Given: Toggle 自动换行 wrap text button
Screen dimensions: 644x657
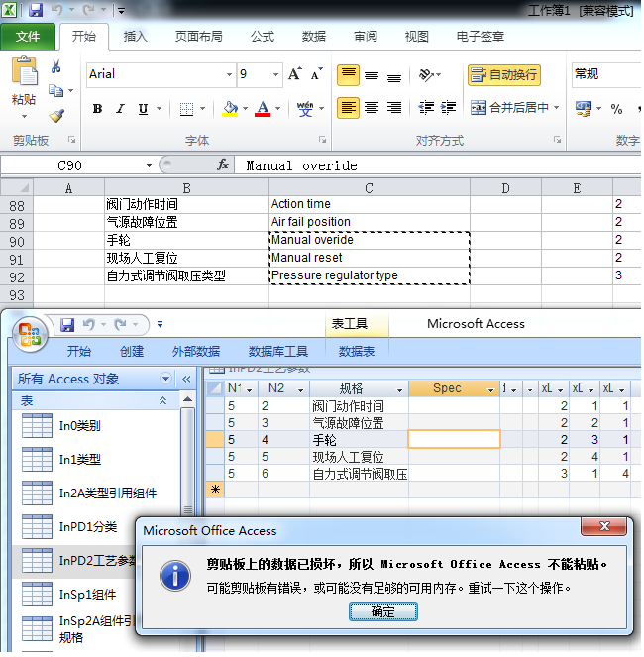Looking at the screenshot, I should coord(503,75).
